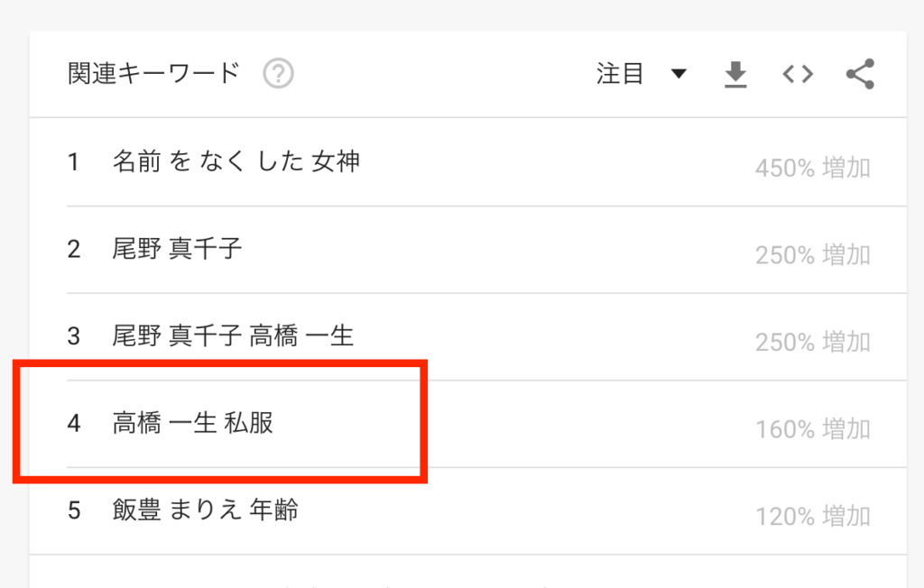Click 250% 増加 in row 3

(812, 342)
